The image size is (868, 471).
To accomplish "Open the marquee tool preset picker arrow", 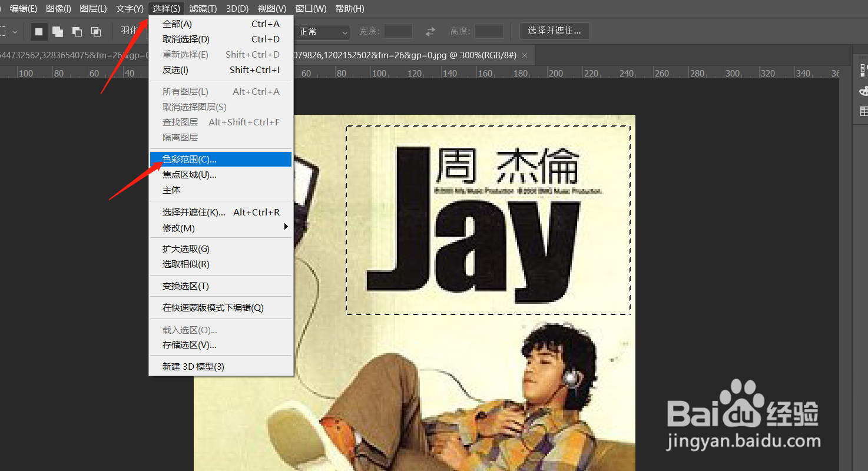I will tap(15, 32).
